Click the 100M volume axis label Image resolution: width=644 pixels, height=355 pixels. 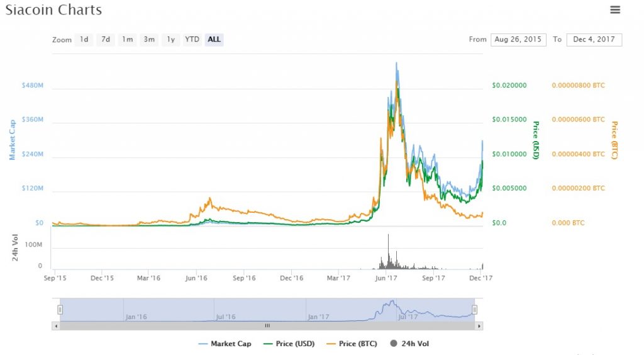pyautogui.click(x=34, y=245)
